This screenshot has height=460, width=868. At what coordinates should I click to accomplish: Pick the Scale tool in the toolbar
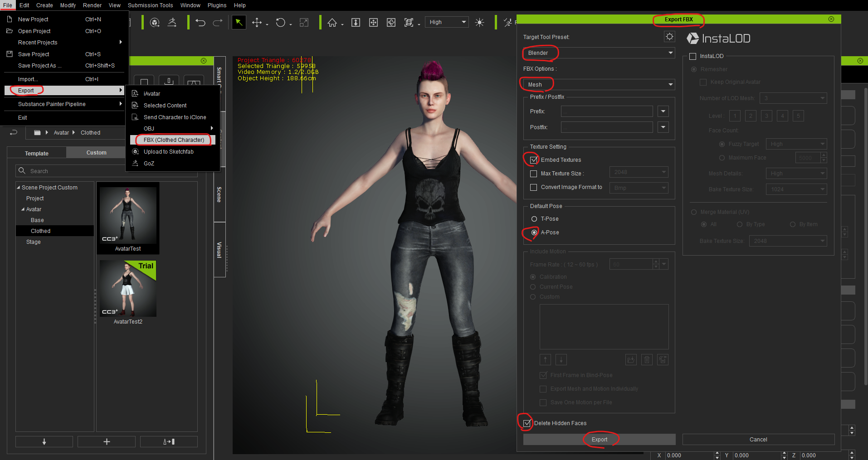point(304,22)
